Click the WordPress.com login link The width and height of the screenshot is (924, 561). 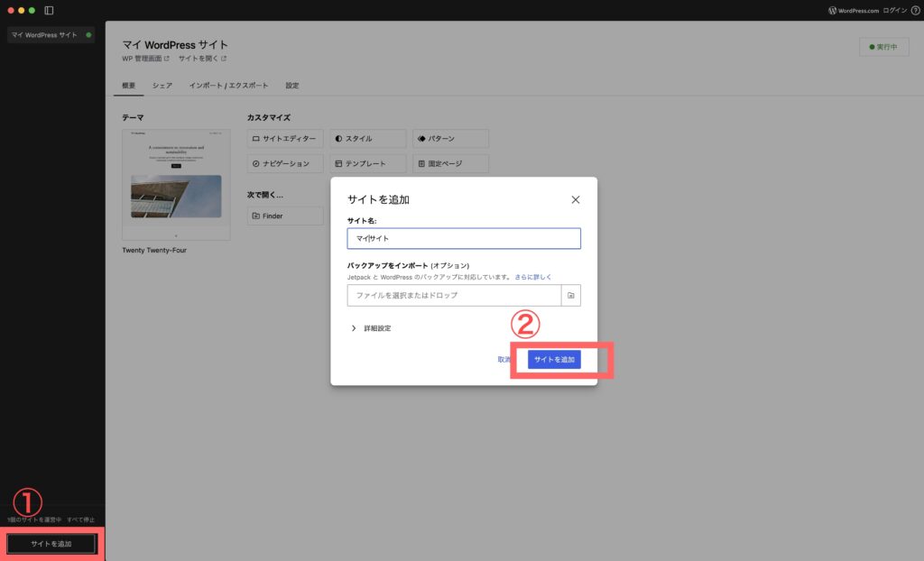pos(867,10)
